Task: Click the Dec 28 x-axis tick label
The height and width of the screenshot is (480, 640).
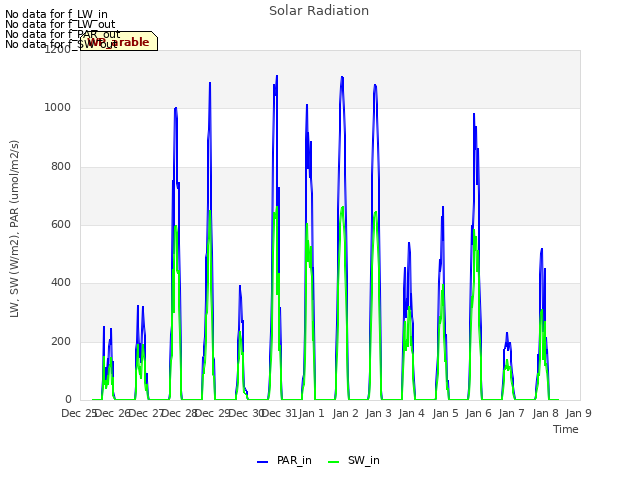Action: coord(179,413)
